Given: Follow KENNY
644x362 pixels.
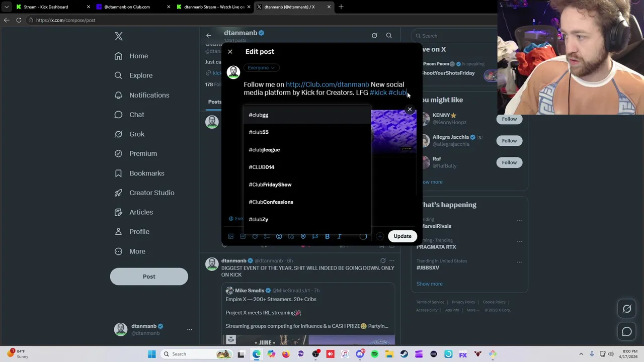Looking at the screenshot, I should pos(509,119).
